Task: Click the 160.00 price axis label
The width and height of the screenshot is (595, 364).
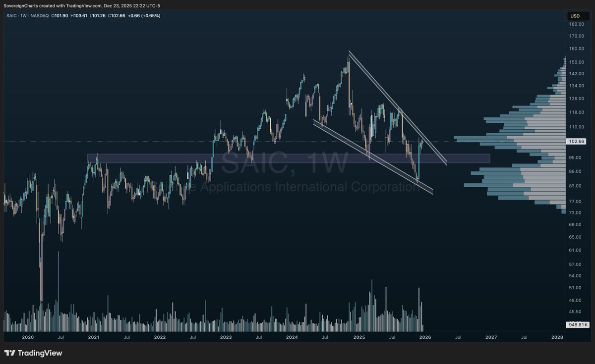Action: click(576, 49)
